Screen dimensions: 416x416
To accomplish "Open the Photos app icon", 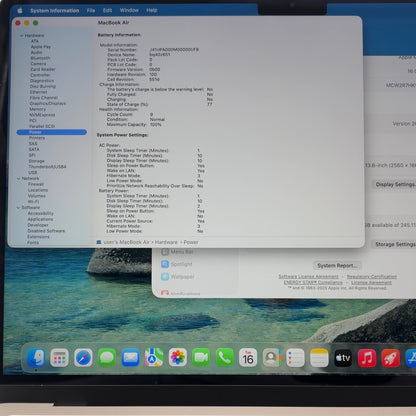I will (178, 358).
